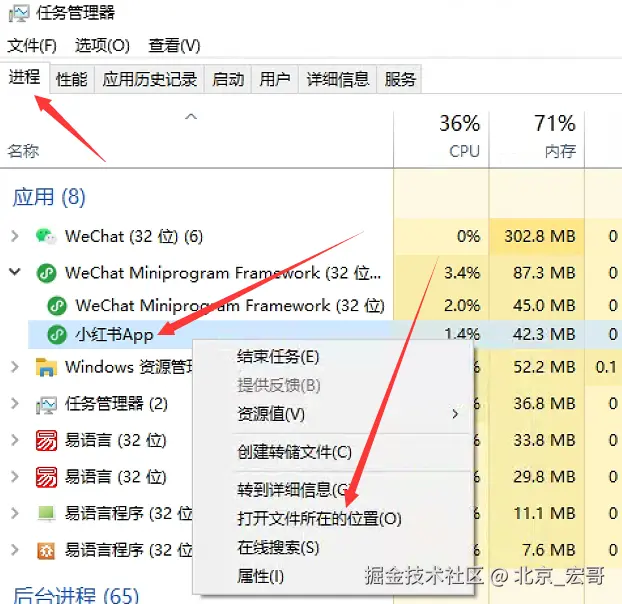Expand the 任务管理器 (2) group
This screenshot has width=622, height=604.
click(x=15, y=404)
